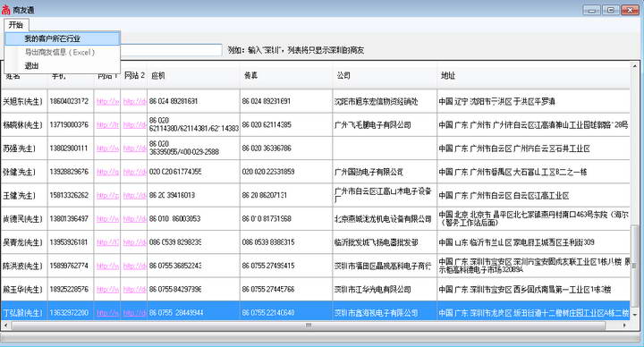This screenshot has width=644, height=347.
Task: Select 我的客户所在行业 menu entry
Action: tap(63, 38)
